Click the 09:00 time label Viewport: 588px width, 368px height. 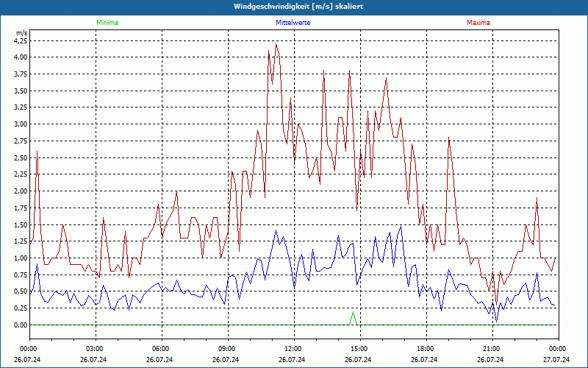click(228, 349)
